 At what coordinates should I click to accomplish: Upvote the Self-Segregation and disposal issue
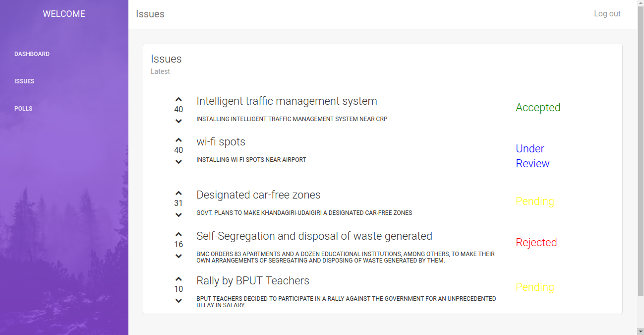178,235
